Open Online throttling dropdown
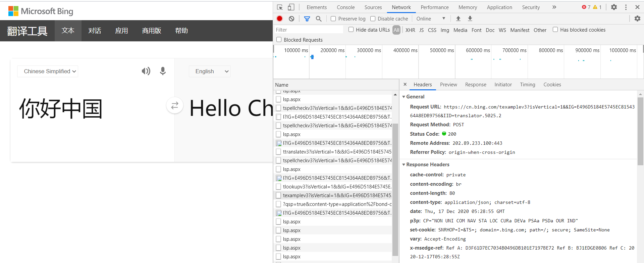This screenshot has width=644, height=263. point(431,19)
